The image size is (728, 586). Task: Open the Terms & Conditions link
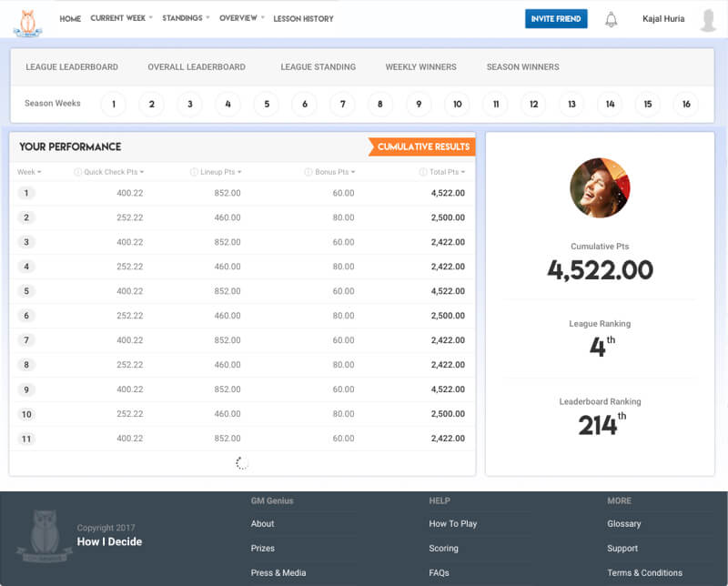click(645, 572)
